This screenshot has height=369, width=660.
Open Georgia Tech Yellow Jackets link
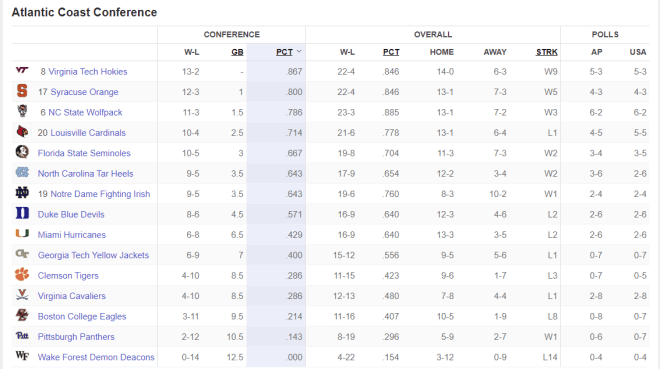pos(93,255)
